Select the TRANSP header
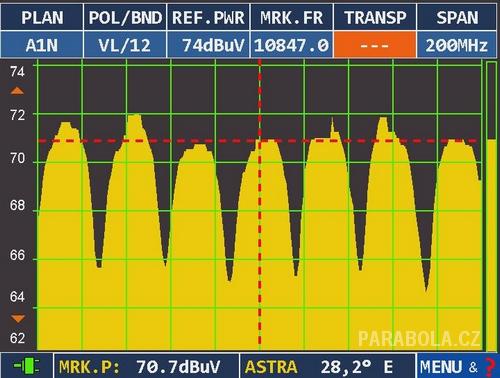 (x=375, y=17)
